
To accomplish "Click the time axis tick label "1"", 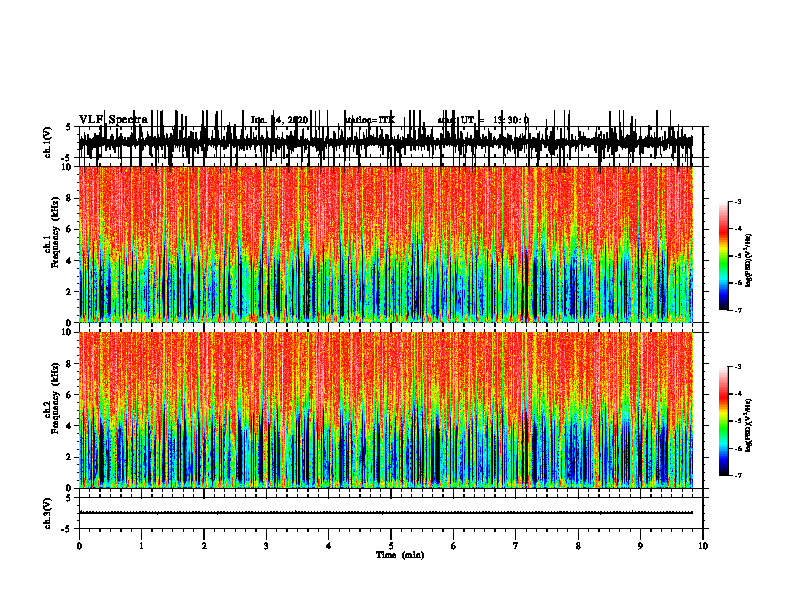I will point(141,546).
